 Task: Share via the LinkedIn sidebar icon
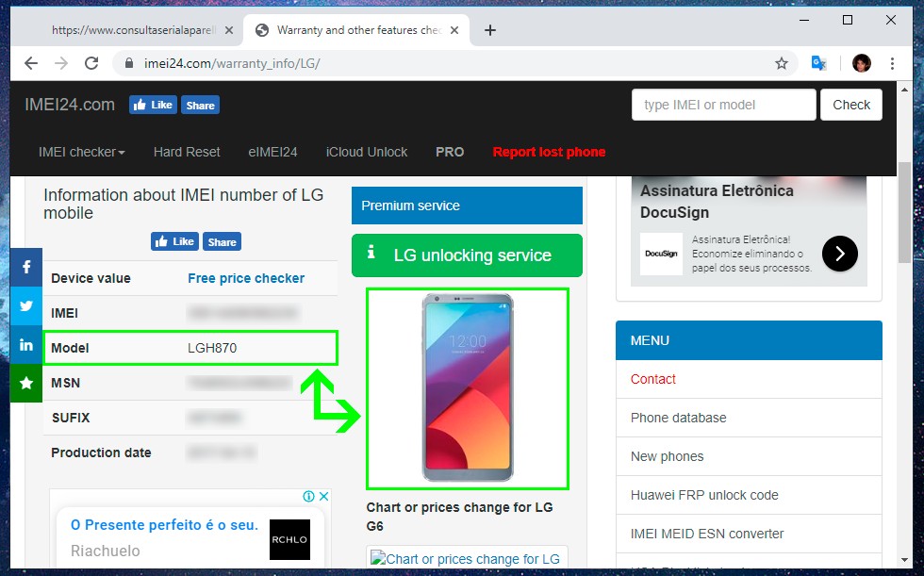[x=26, y=344]
